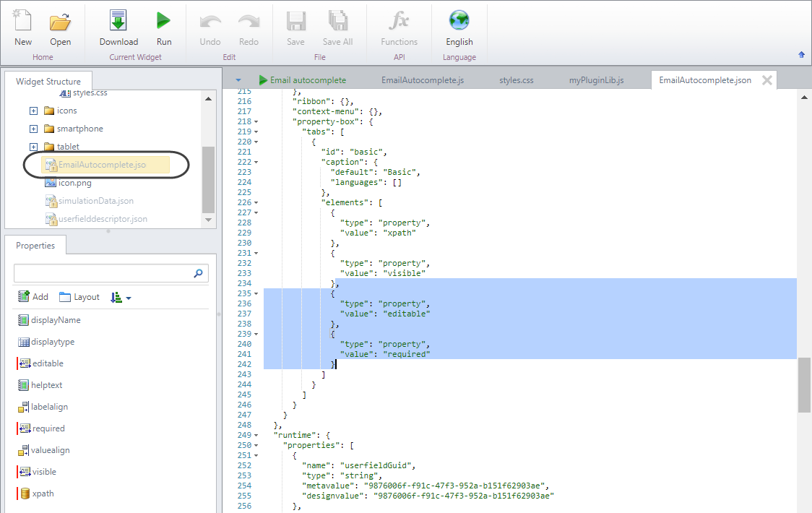Select the icons folder in the tree
This screenshot has height=513, width=812.
point(61,111)
